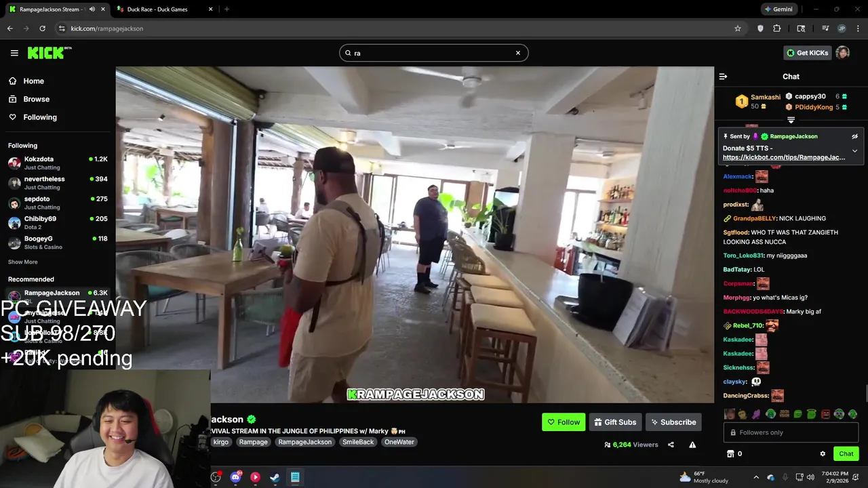The width and height of the screenshot is (868, 488).
Task: Open the kickbot.com tips link
Action: [x=784, y=157]
